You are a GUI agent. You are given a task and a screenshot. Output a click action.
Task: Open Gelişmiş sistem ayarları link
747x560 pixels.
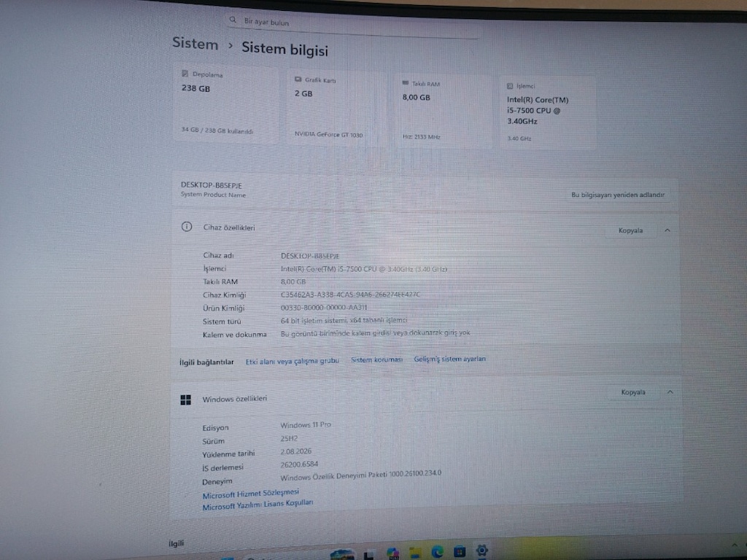point(449,359)
